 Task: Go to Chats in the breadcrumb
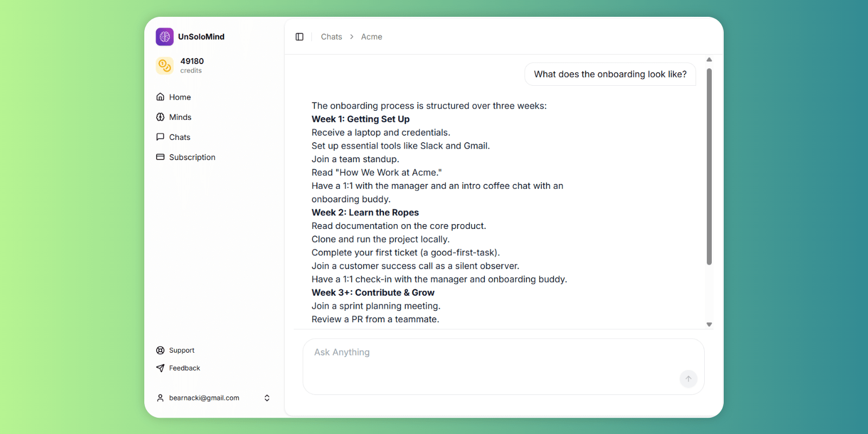331,37
